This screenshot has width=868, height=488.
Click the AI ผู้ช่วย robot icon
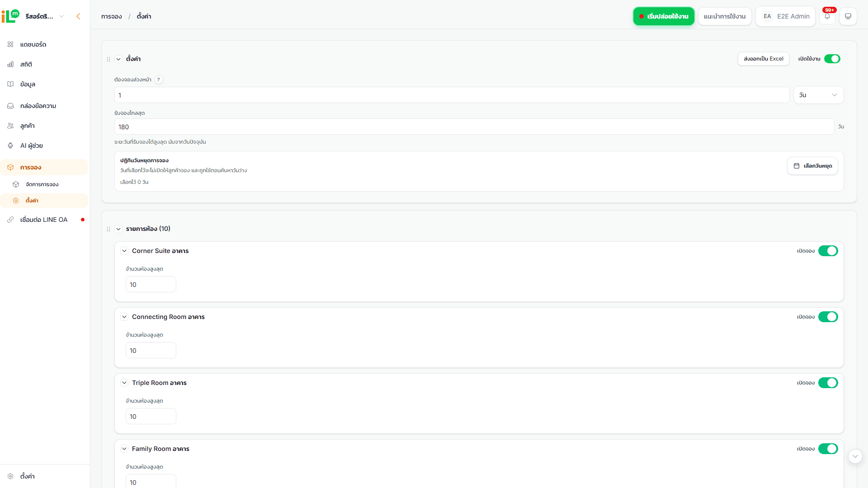10,145
